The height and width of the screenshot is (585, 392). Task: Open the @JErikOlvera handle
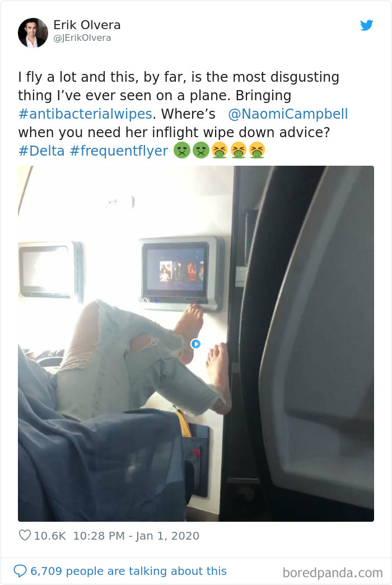(x=82, y=38)
